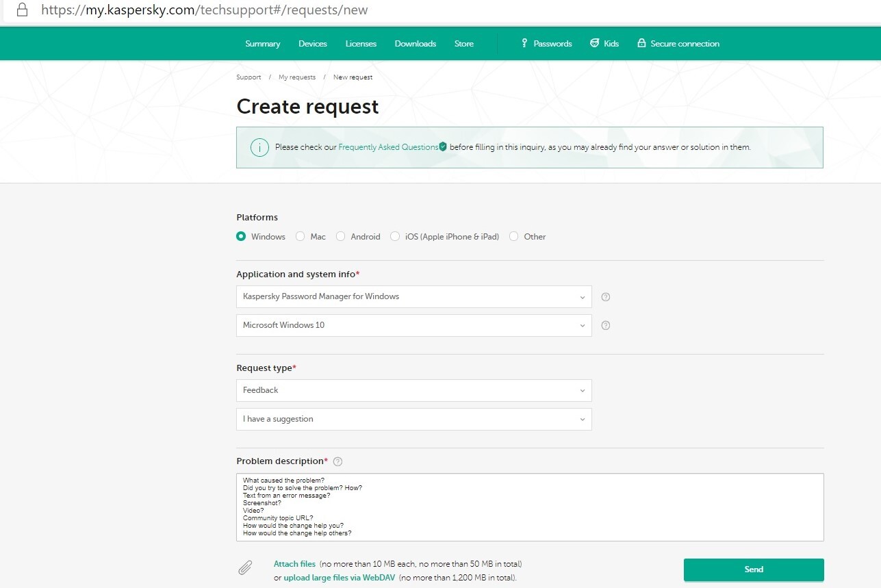Expand the 'I have a suggestion' dropdown

tap(414, 419)
